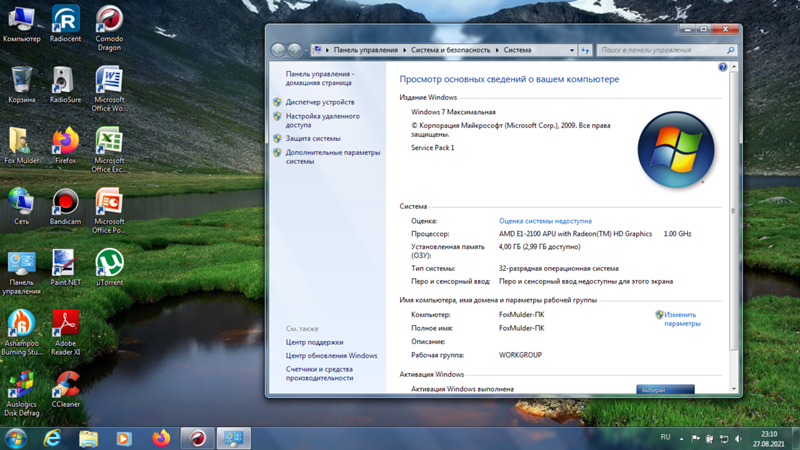Select the Корзина recycle bin icon
Image resolution: width=800 pixels, height=450 pixels.
(21, 85)
